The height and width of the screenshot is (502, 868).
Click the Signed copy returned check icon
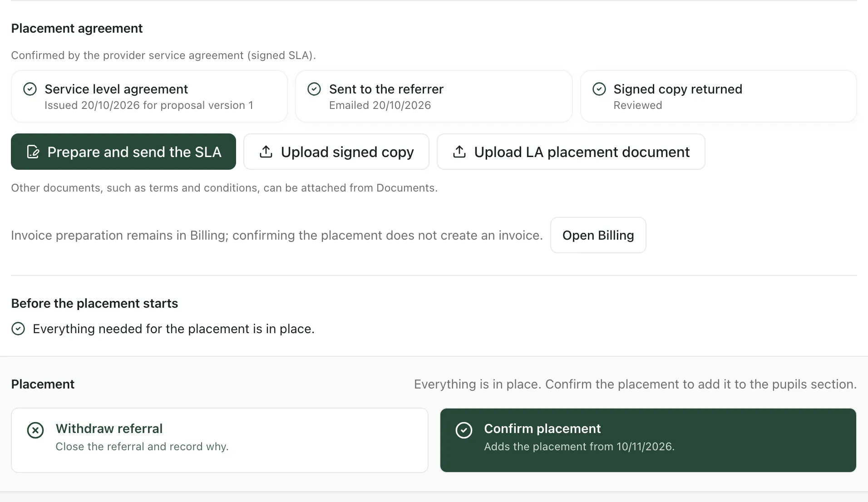pos(599,89)
